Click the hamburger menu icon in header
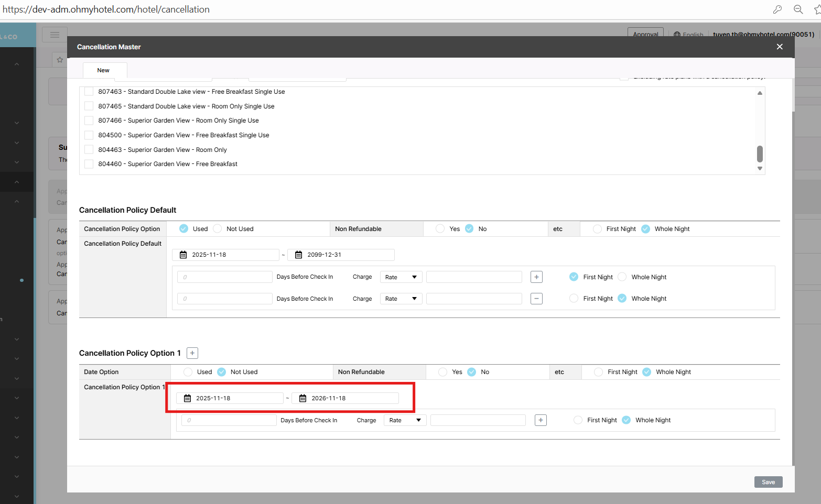The image size is (821, 504). point(55,35)
